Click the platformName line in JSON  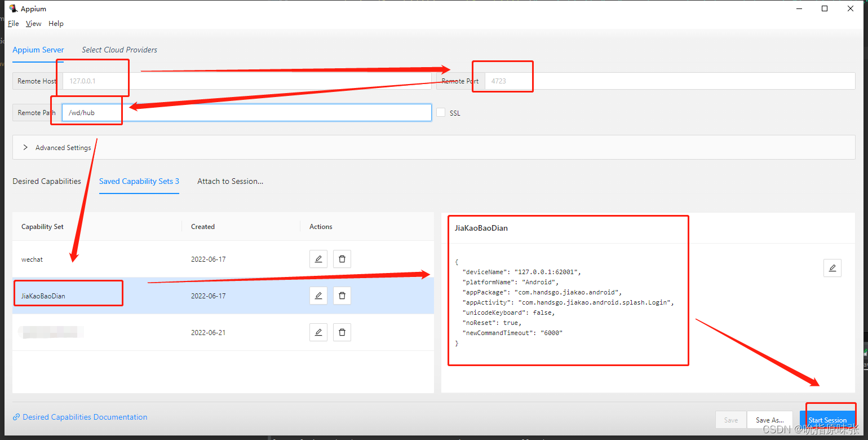(x=510, y=282)
